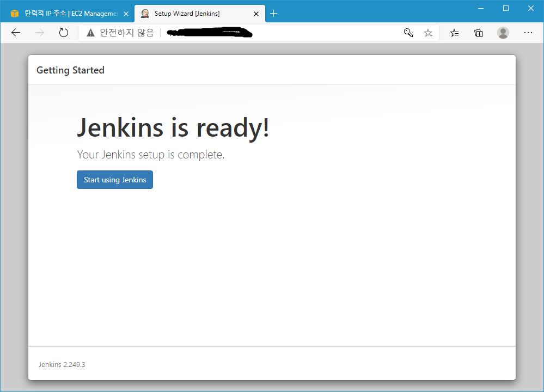This screenshot has height=392, width=544.
Task: Open the Favorites list icon
Action: [454, 33]
